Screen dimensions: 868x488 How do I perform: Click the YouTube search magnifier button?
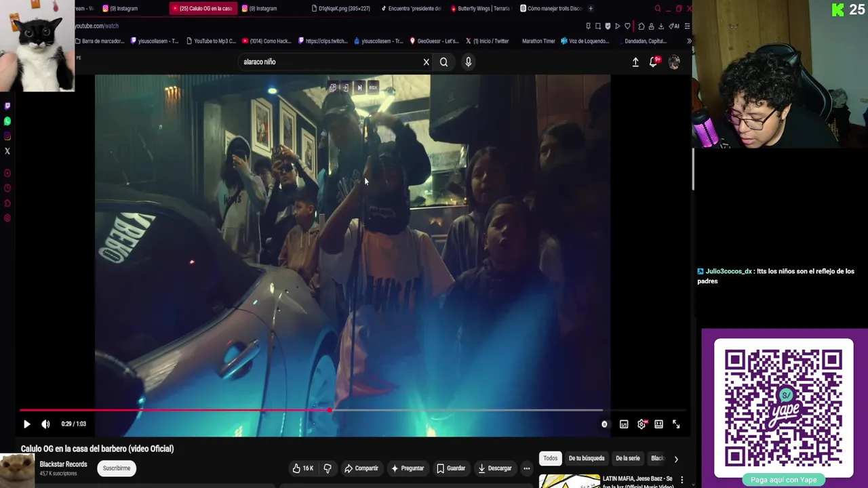443,62
